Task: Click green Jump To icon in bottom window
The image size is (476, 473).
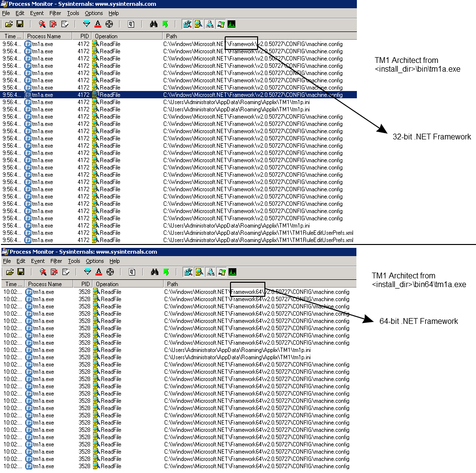Action: click(x=166, y=272)
